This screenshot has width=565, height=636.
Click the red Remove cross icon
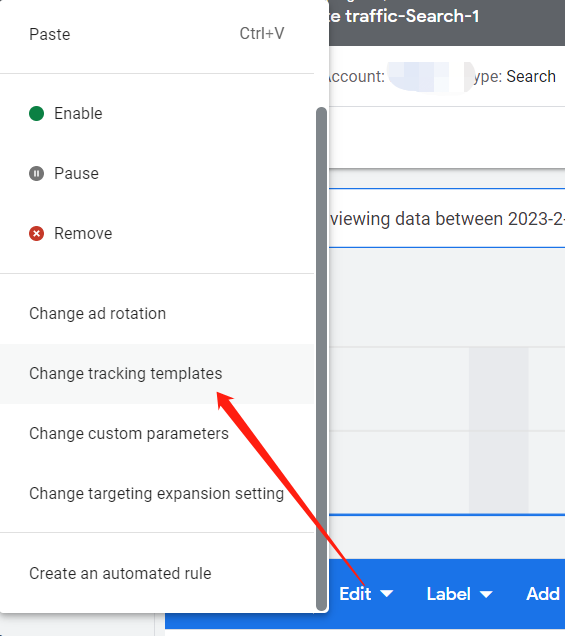pyautogui.click(x=37, y=234)
